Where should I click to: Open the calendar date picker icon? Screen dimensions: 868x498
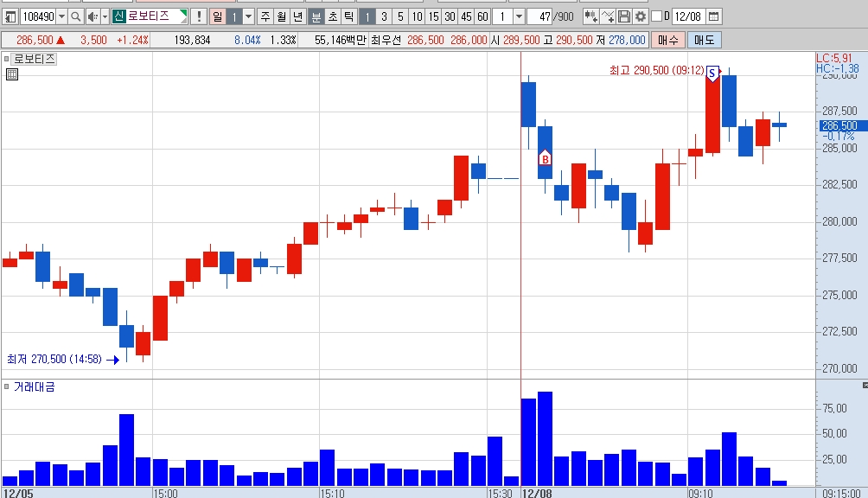[714, 16]
